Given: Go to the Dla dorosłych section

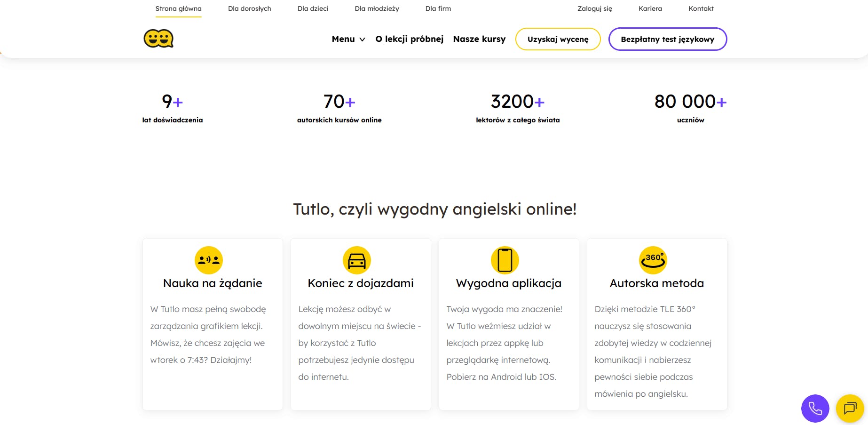Looking at the screenshot, I should click(249, 8).
